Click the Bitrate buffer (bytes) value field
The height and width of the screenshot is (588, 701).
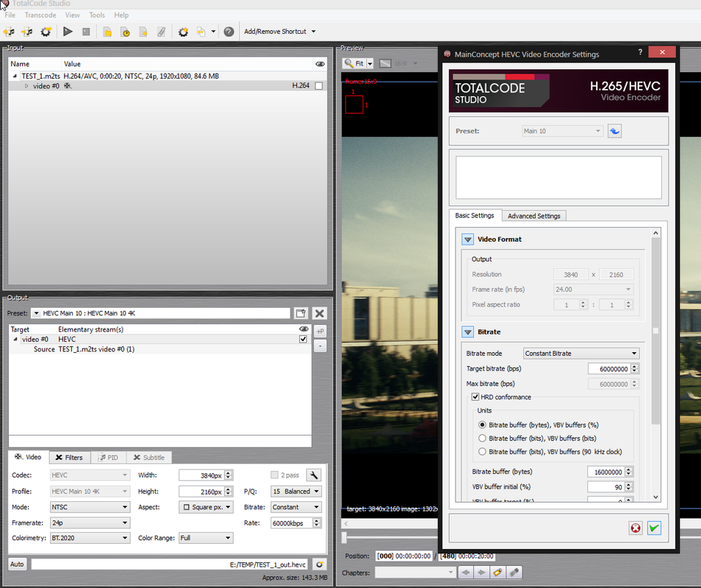coord(605,472)
